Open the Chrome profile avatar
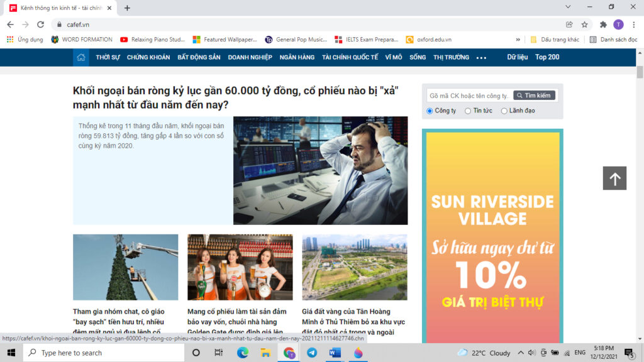644x362 pixels. click(x=618, y=25)
